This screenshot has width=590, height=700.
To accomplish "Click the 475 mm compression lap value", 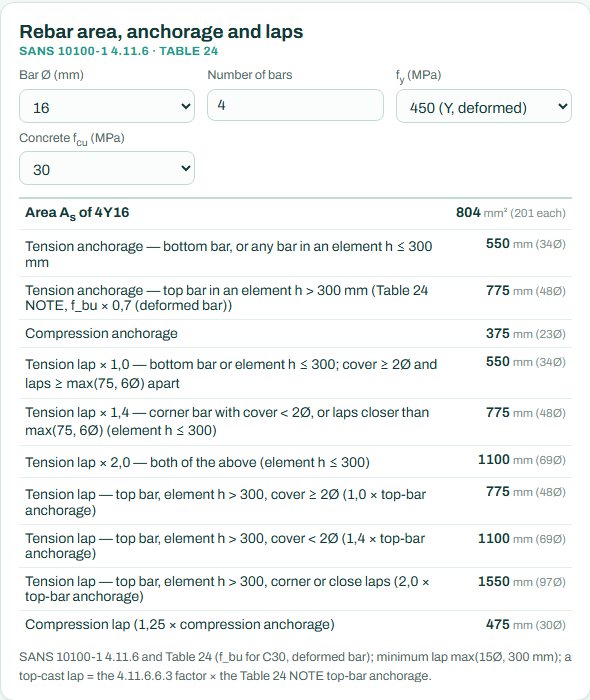I will point(526,624).
